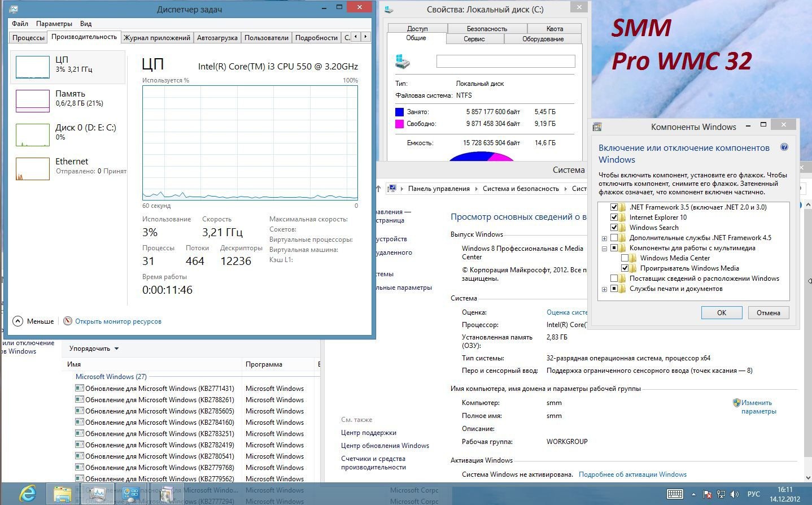This screenshot has height=505, width=812.
Task: Switch to the Автозагрузка tab
Action: click(x=217, y=38)
